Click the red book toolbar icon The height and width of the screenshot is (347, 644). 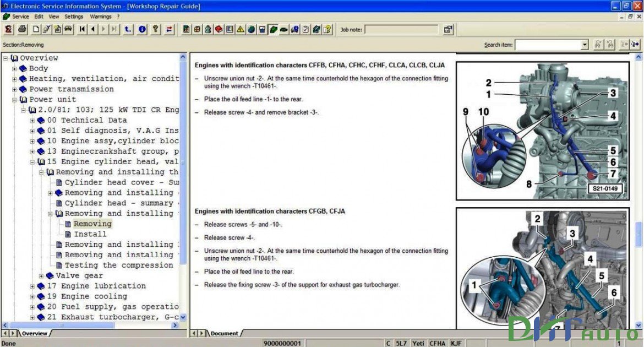(x=219, y=29)
